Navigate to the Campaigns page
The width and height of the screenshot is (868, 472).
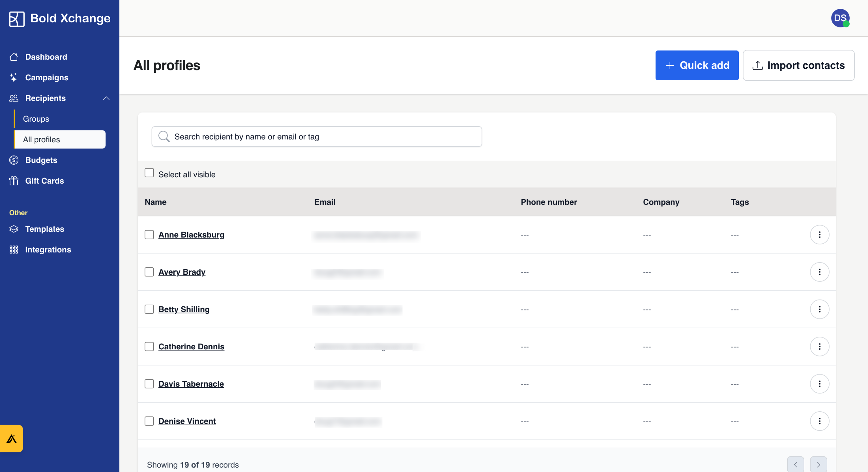(x=47, y=78)
